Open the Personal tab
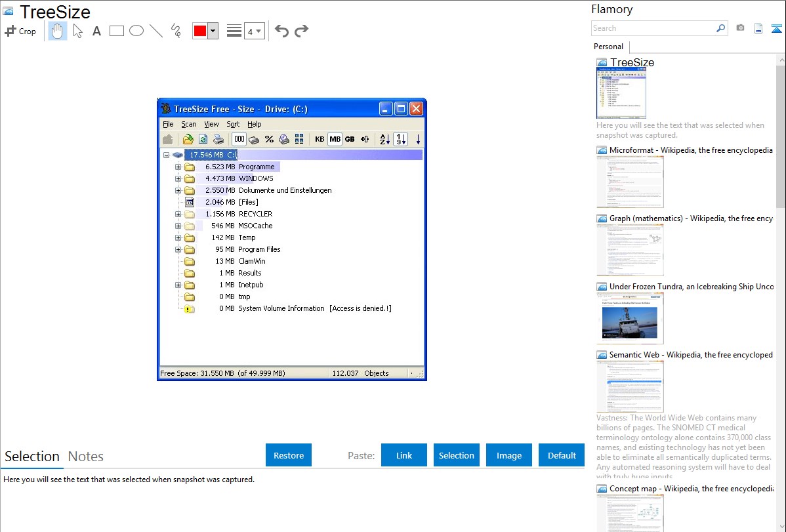 (x=608, y=47)
